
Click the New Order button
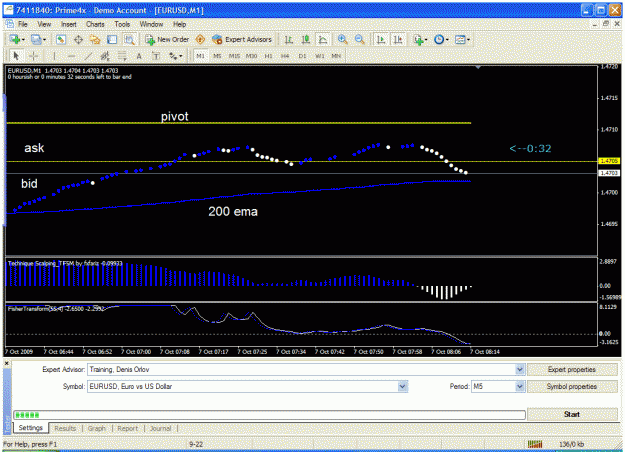pyautogui.click(x=167, y=39)
